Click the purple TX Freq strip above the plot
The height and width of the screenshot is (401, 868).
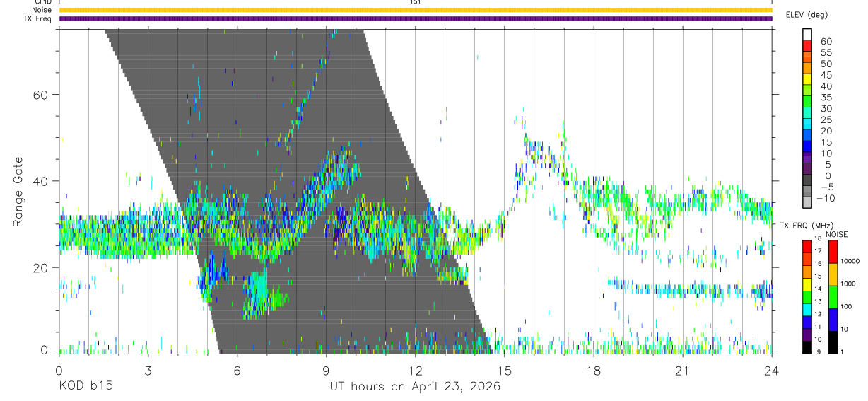click(x=416, y=18)
